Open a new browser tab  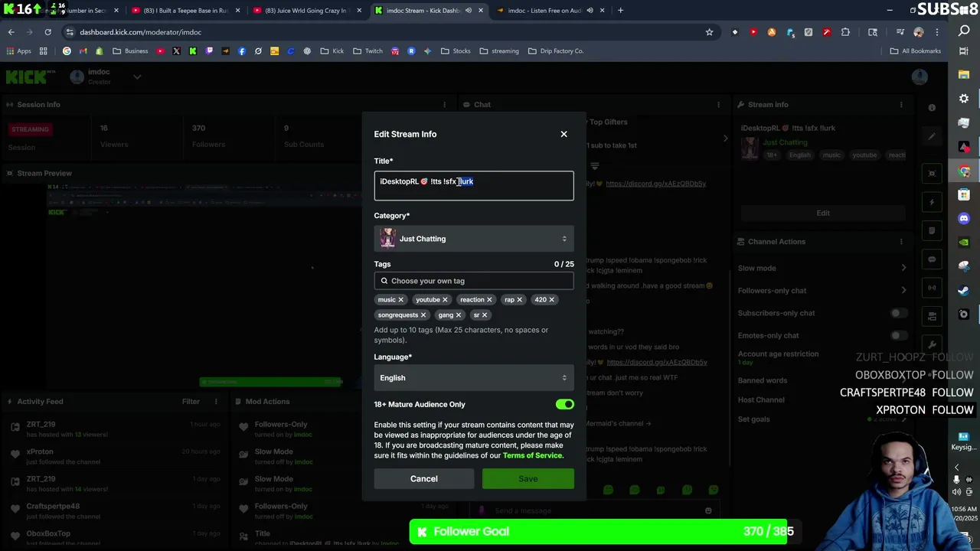(x=620, y=11)
